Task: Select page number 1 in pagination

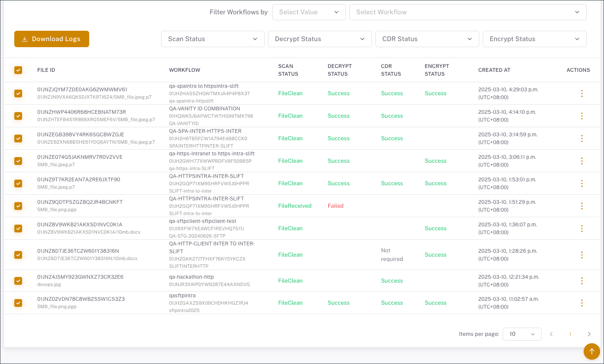Action: 570,334
